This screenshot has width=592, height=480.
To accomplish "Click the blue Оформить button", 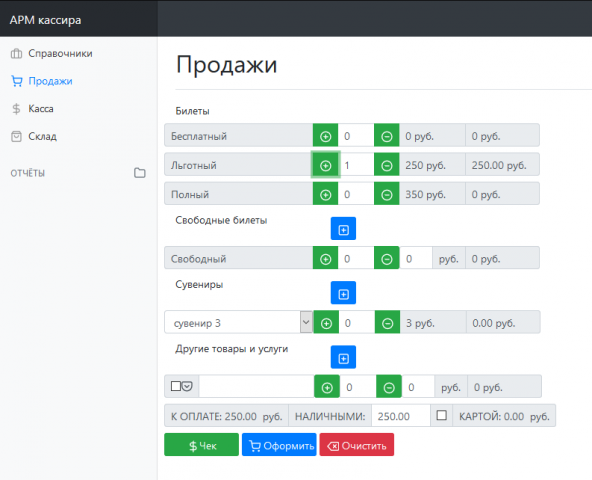I will [x=279, y=445].
